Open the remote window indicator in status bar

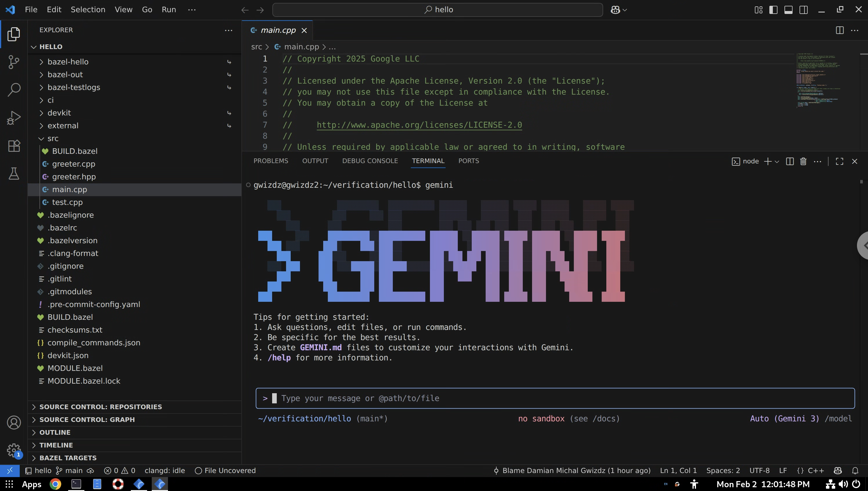click(x=10, y=470)
